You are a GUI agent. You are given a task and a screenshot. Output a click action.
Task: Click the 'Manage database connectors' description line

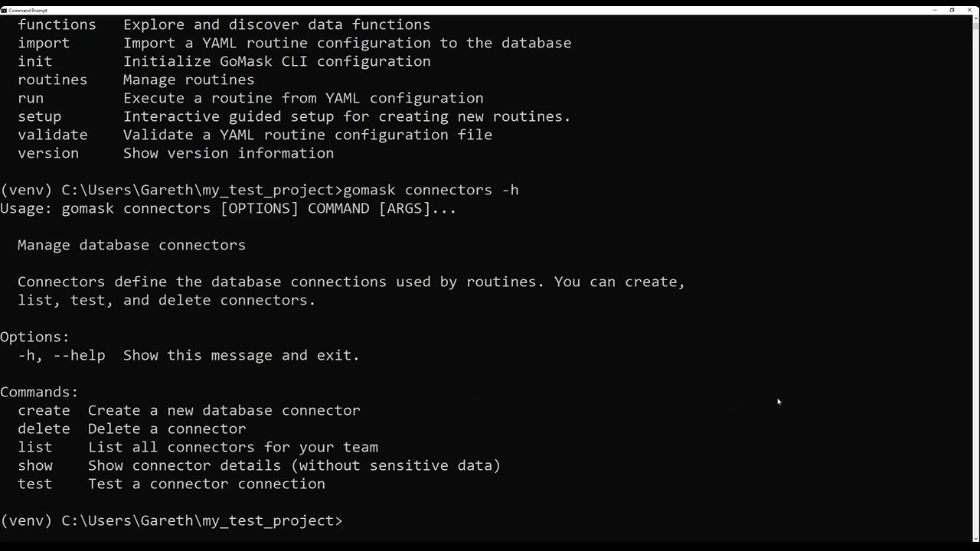pyautogui.click(x=132, y=246)
